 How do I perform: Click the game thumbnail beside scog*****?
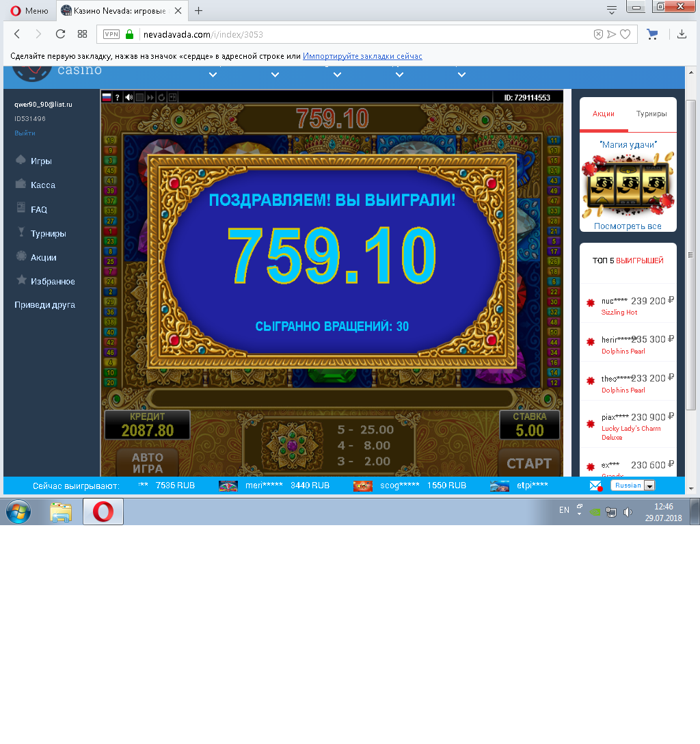click(363, 486)
